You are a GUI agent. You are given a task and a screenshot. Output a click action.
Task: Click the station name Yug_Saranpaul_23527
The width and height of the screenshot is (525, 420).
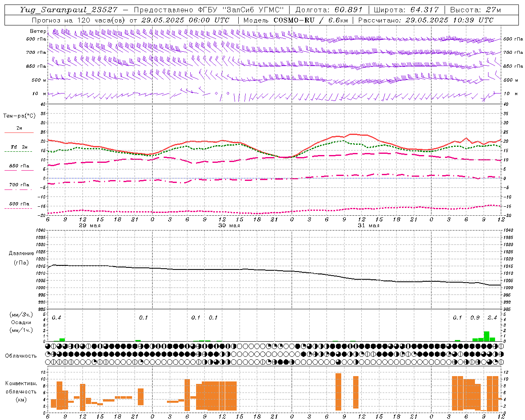click(68, 10)
